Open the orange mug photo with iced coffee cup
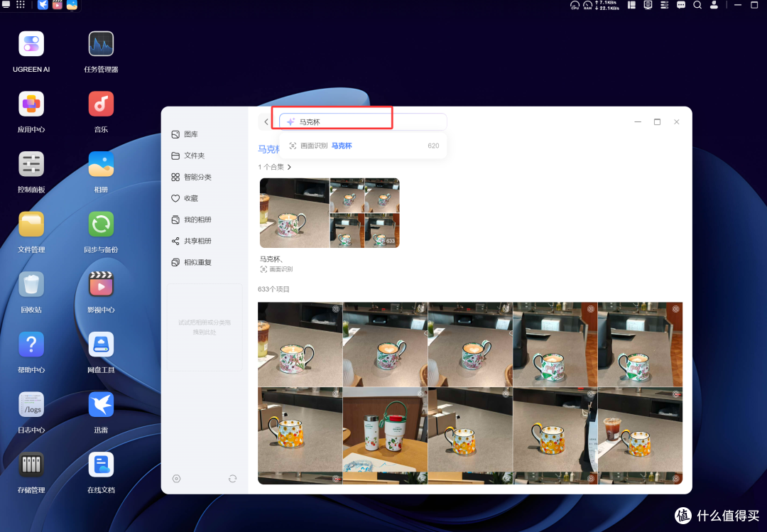Image resolution: width=767 pixels, height=532 pixels. click(x=640, y=430)
